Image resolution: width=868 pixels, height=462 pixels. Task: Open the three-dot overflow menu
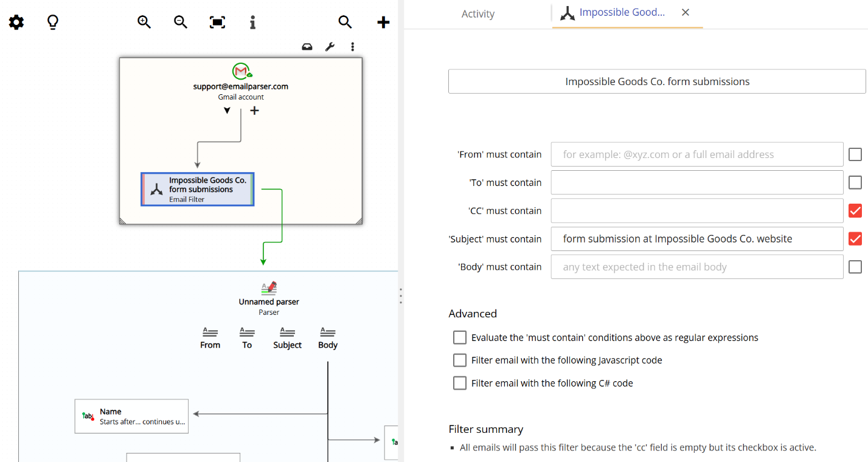tap(353, 46)
